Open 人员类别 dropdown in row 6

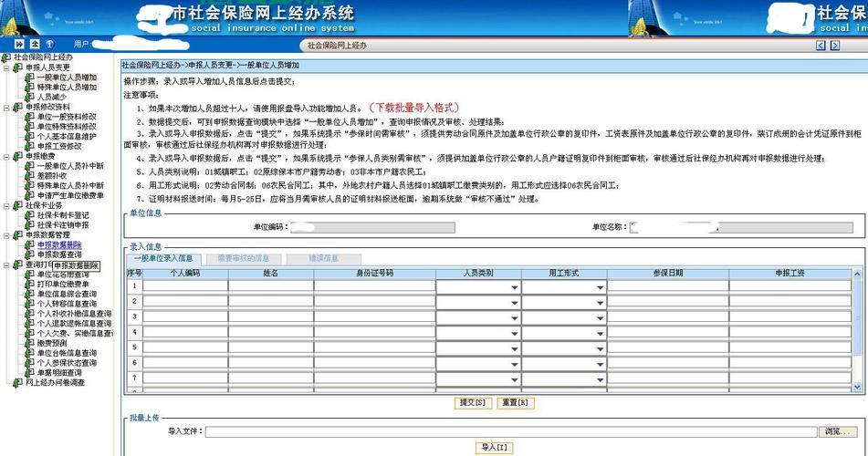[514, 364]
